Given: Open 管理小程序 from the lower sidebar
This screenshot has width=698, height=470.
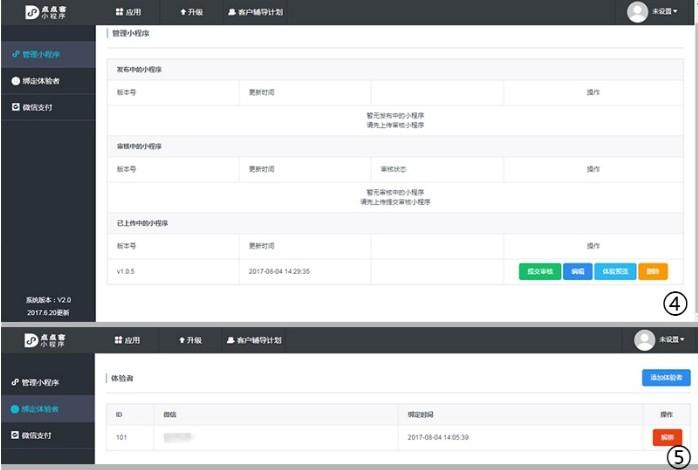Looking at the screenshot, I should click(x=40, y=382).
